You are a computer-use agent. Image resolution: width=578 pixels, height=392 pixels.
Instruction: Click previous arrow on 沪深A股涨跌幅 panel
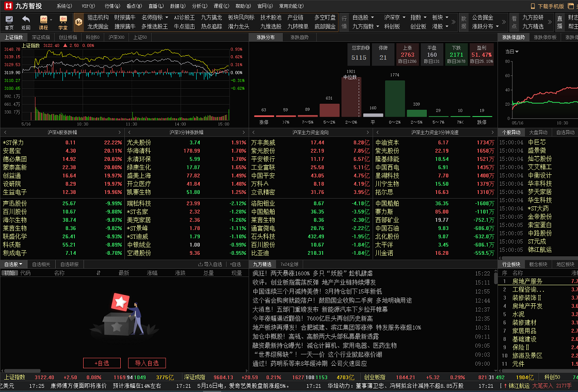(x=5, y=132)
